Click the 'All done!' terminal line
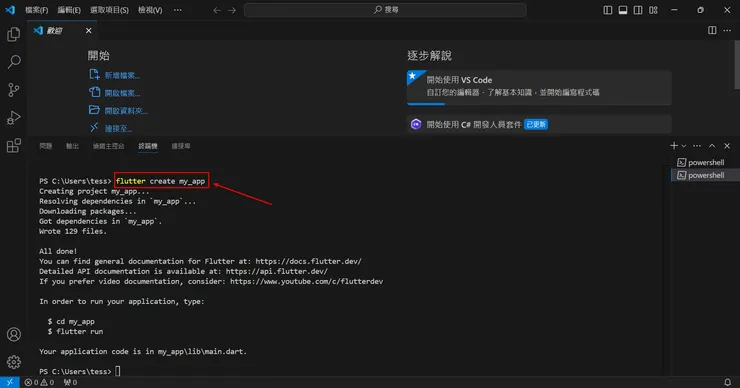 (x=58, y=251)
